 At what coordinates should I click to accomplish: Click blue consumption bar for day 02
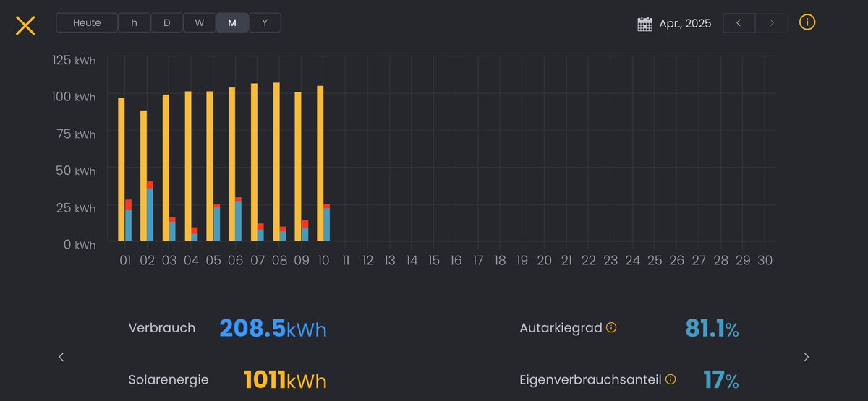pyautogui.click(x=150, y=215)
